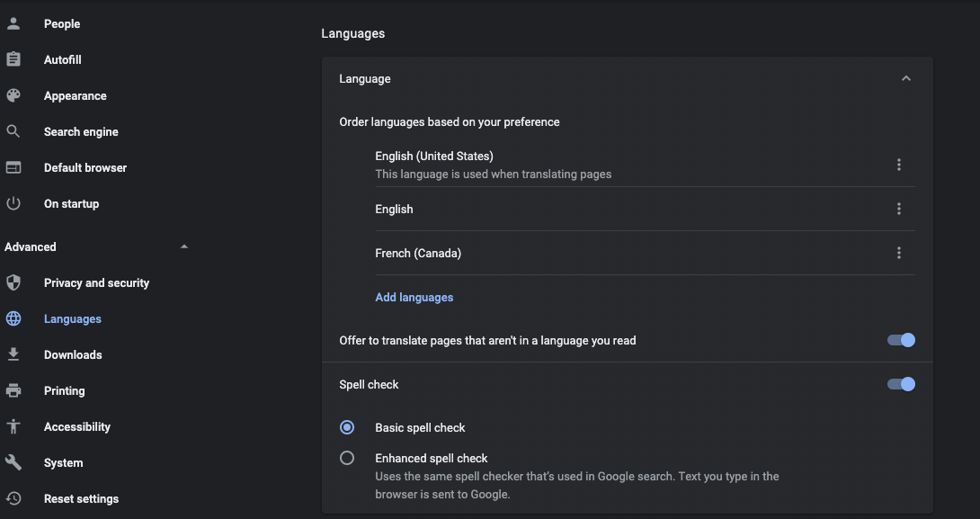Open the Reset settings section
The image size is (980, 519).
(81, 498)
